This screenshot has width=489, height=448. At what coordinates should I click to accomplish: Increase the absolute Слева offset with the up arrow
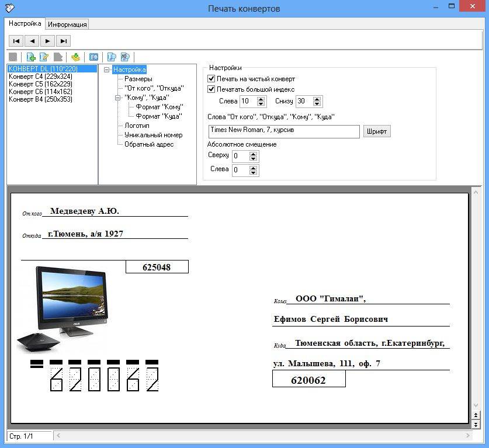click(x=254, y=168)
